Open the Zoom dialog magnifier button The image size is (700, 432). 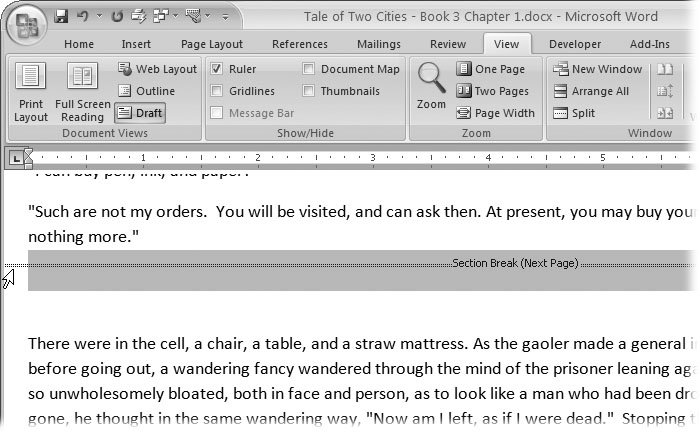(x=431, y=86)
